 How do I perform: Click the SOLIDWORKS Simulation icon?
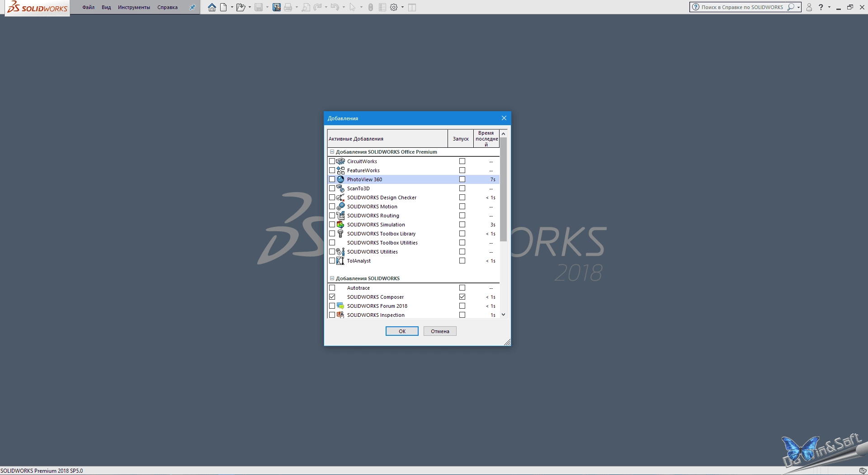340,225
